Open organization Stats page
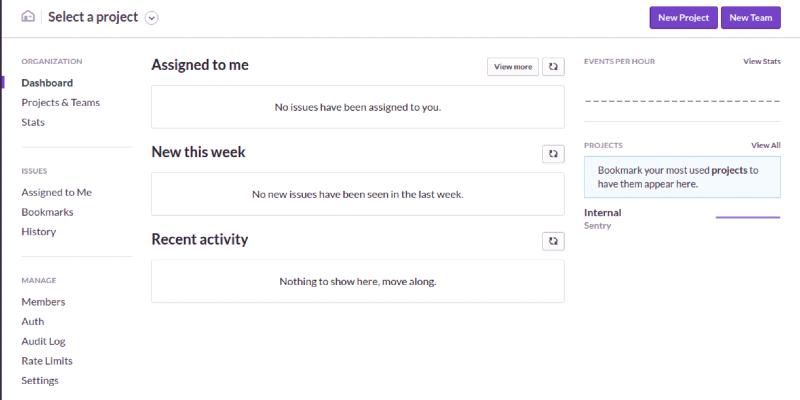Screen dimensions: 800x400 (33, 122)
